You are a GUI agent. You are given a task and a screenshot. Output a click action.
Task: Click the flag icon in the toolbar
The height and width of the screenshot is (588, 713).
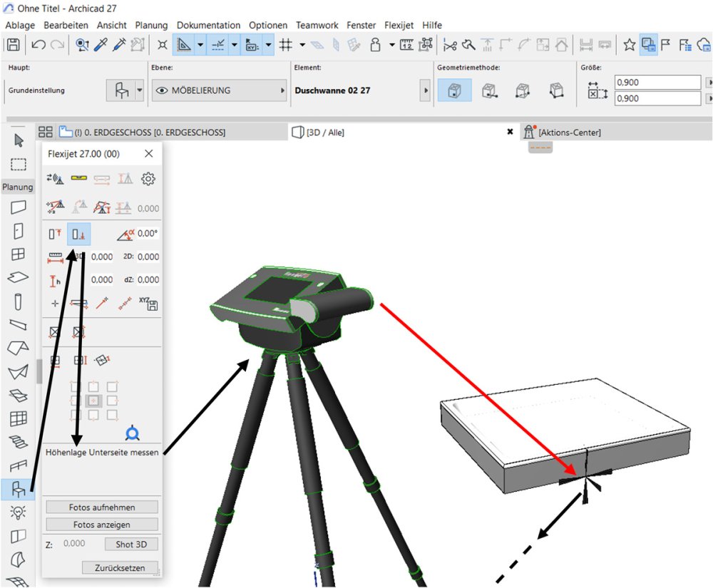(x=666, y=44)
